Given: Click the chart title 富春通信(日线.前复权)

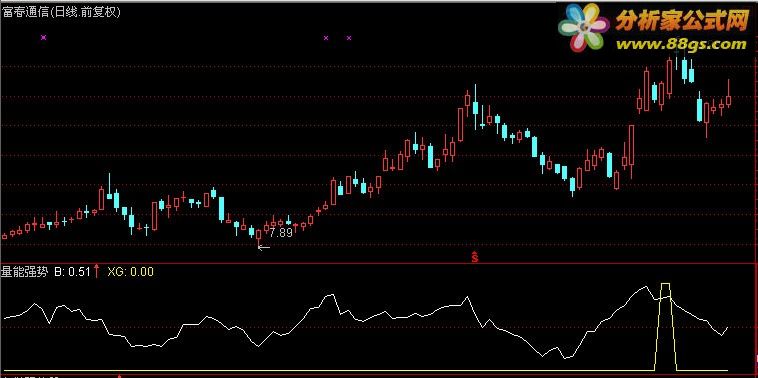Looking at the screenshot, I should pyautogui.click(x=61, y=12).
